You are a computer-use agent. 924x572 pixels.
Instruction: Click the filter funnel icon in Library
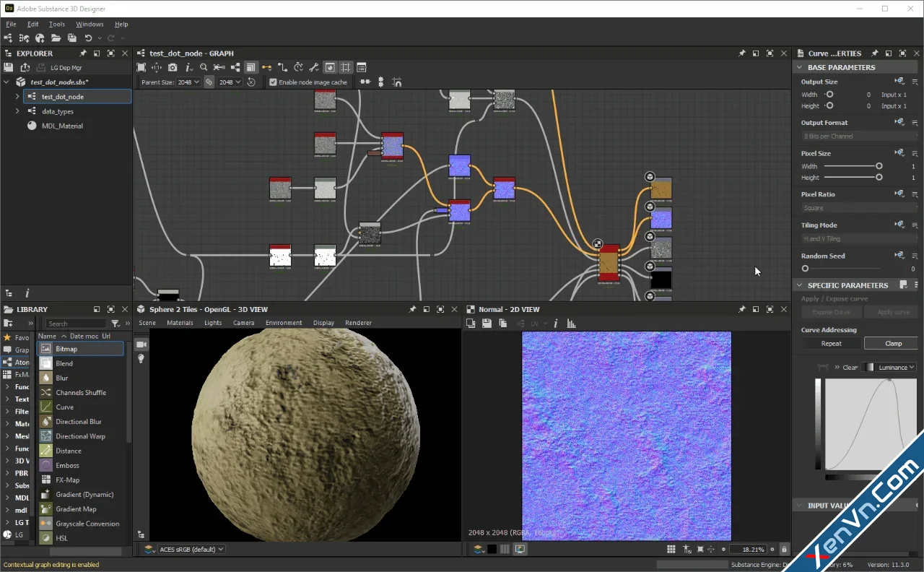[x=115, y=324]
